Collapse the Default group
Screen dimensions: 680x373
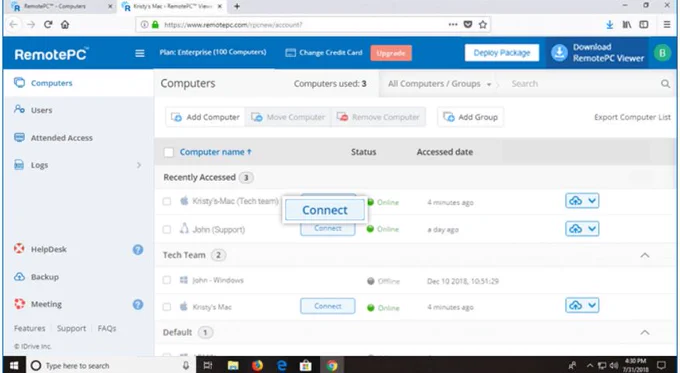tap(645, 332)
